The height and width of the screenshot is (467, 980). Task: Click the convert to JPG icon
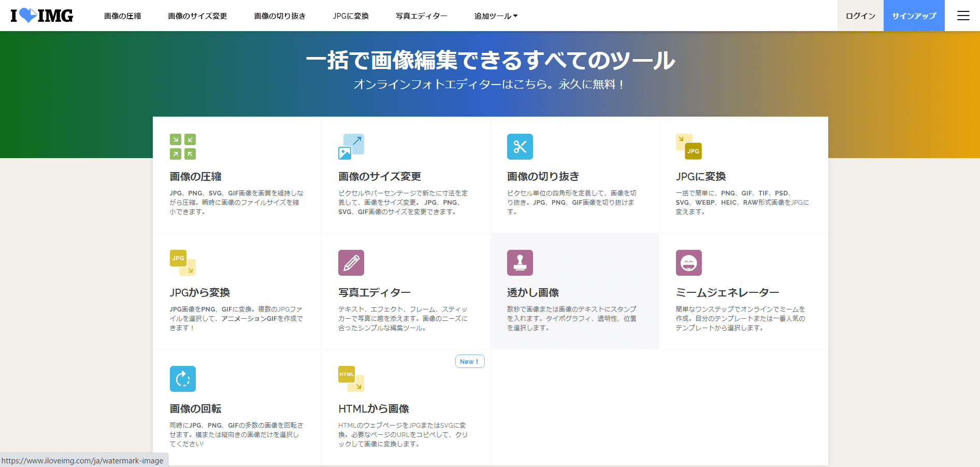click(688, 147)
